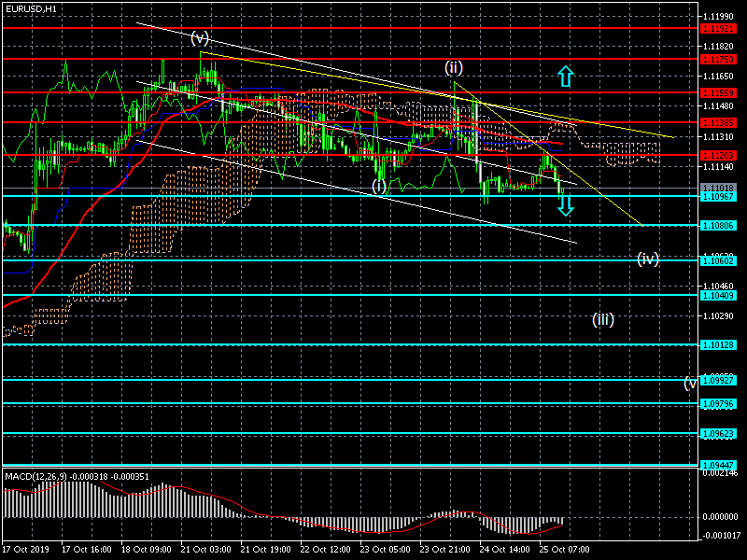The height and width of the screenshot is (560, 747).
Task: Select the cyan 1.09447 price level label
Action: [718, 465]
